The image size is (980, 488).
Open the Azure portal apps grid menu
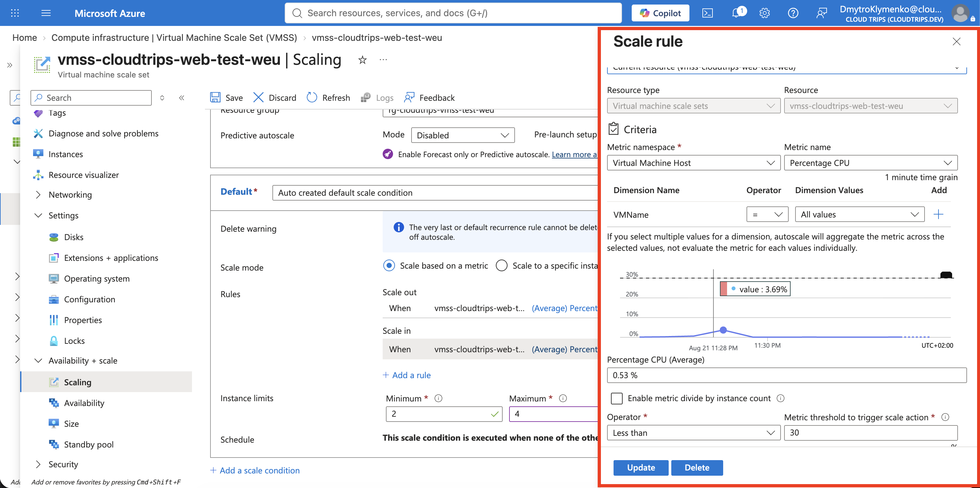click(15, 13)
